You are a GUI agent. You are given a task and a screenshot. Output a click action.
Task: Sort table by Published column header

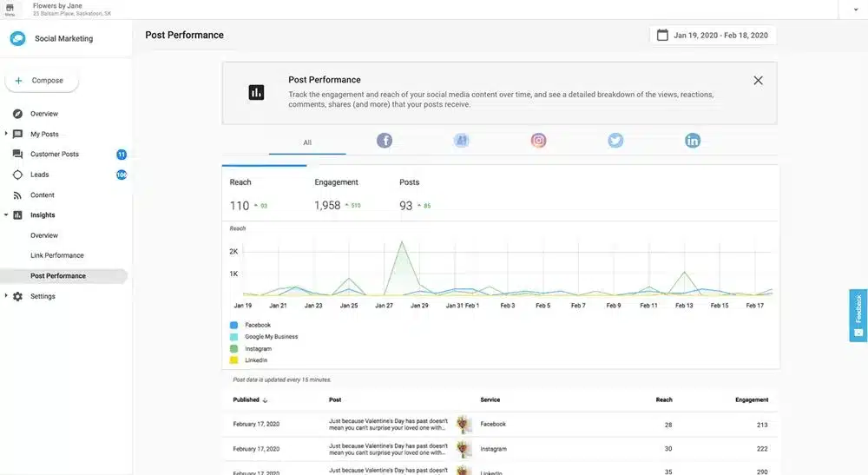[249, 400]
